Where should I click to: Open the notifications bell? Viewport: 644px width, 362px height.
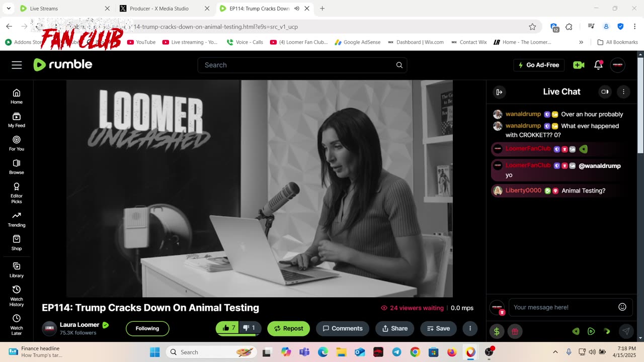tap(598, 65)
